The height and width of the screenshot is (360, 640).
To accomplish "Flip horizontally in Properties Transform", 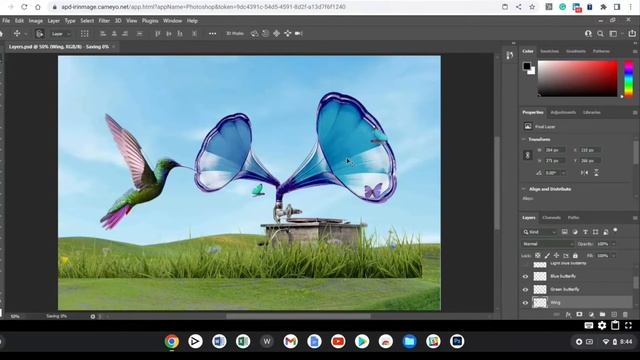I will pos(584,173).
